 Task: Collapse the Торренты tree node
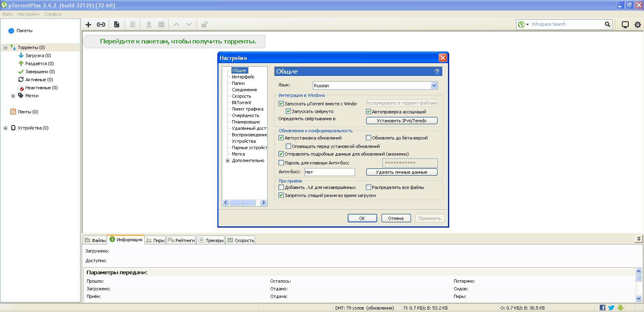point(5,47)
